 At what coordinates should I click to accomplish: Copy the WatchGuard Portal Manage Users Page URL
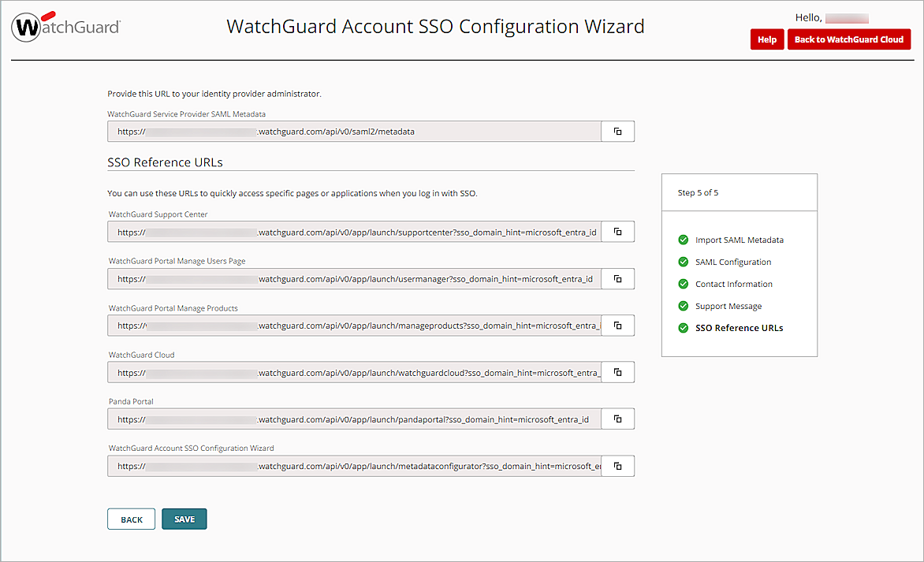tap(617, 278)
